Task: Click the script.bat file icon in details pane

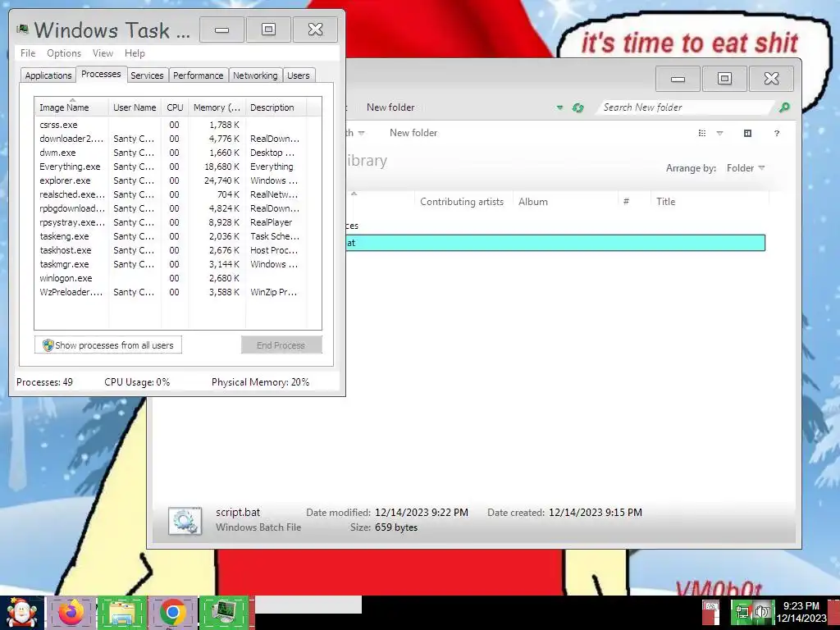Action: [x=185, y=521]
